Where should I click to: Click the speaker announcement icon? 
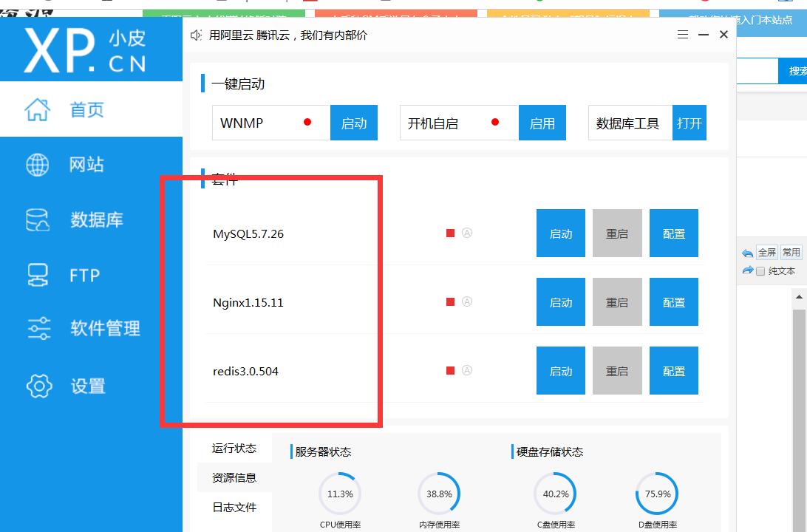click(196, 35)
